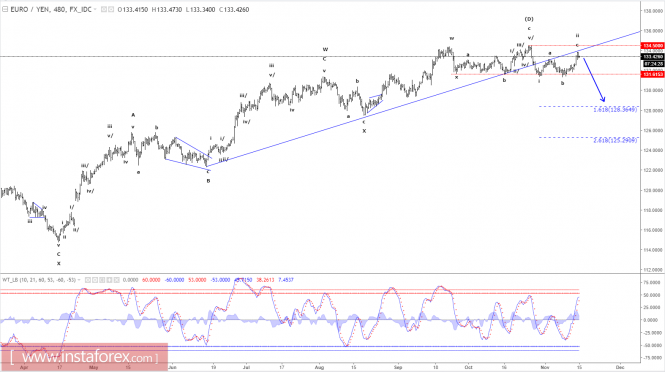This screenshot has width=665, height=372.
Task: Click the Jul date on time axis
Action: tap(246, 367)
